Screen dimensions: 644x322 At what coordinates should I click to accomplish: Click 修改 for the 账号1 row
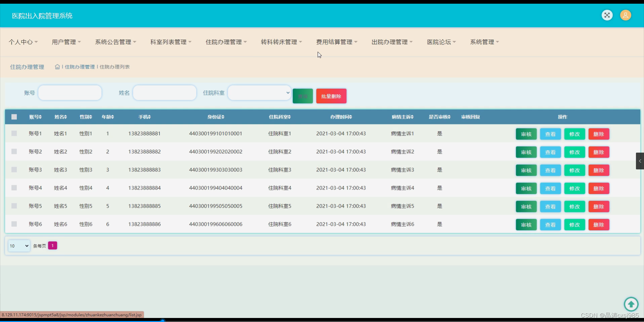[575, 134]
